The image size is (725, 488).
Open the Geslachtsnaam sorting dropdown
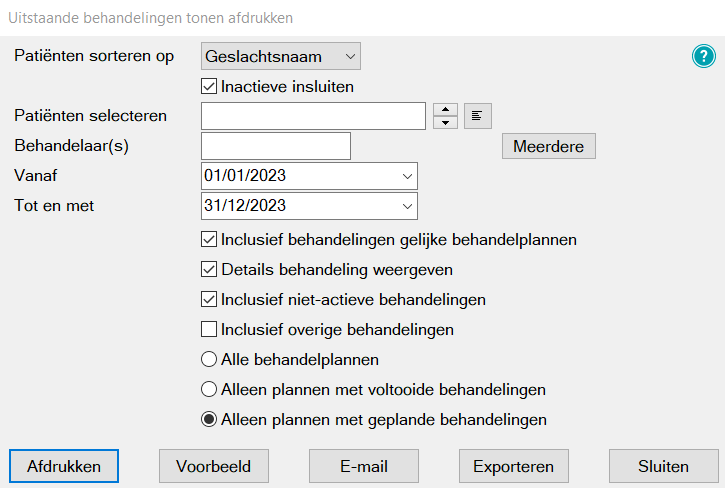point(281,56)
